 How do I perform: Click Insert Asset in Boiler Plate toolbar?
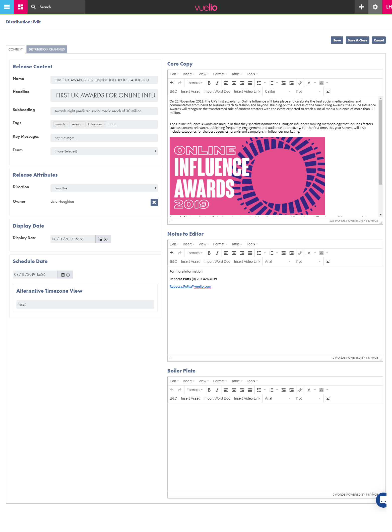click(x=190, y=398)
